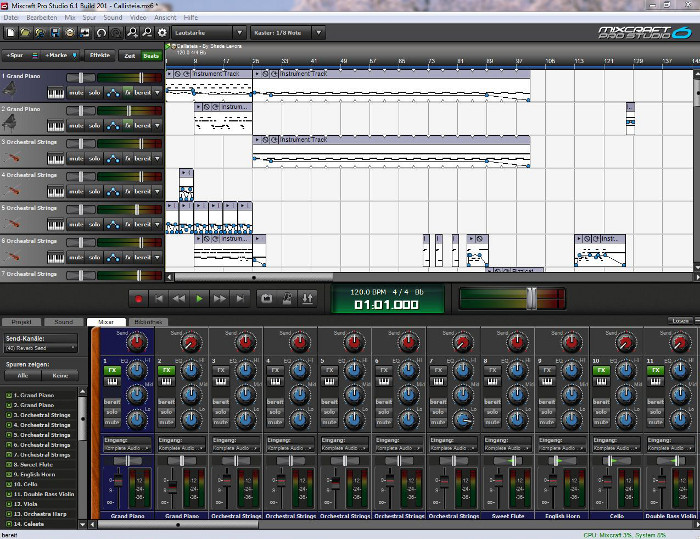Screen dimensions: 700x539
Task: Jump to the end of the project
Action: coord(240,299)
